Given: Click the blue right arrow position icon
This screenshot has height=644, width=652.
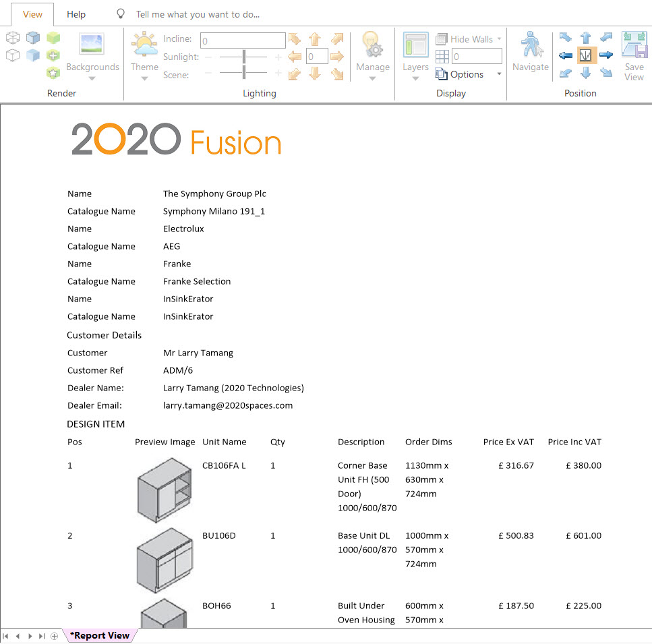Looking at the screenshot, I should [x=606, y=55].
